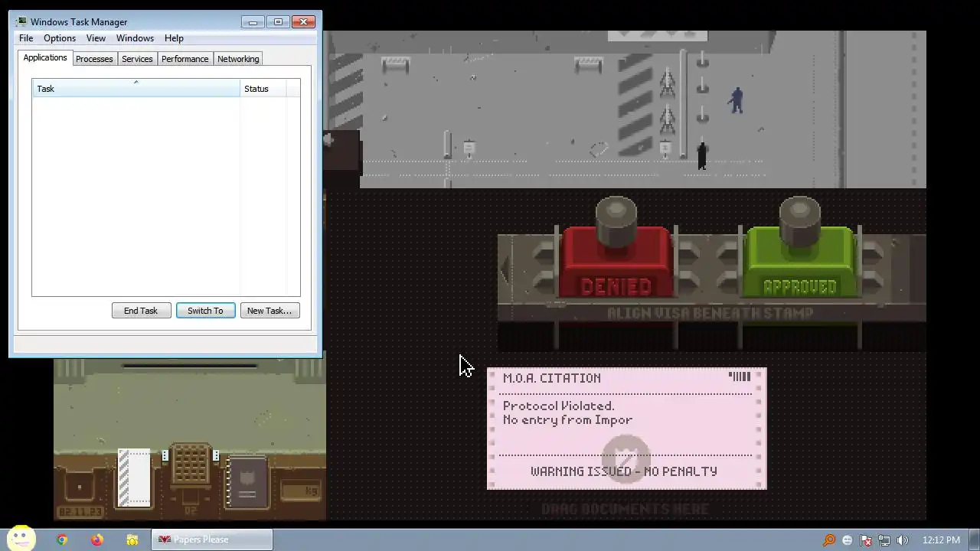The height and width of the screenshot is (551, 980).
Task: Launch Google Chrome from the taskbar
Action: tap(62, 540)
